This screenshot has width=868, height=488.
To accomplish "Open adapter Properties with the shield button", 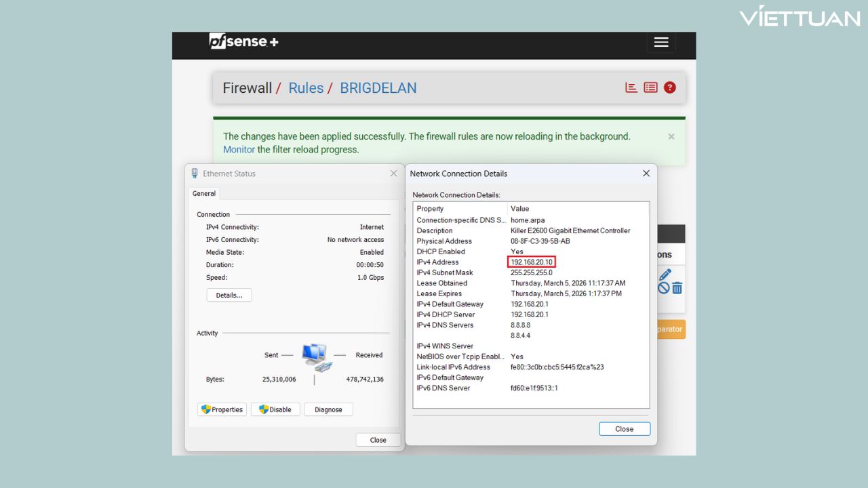I will (222, 409).
